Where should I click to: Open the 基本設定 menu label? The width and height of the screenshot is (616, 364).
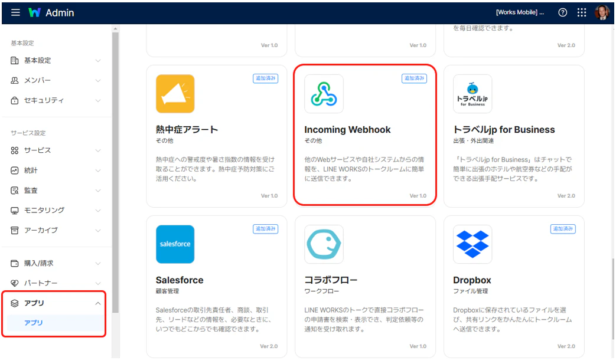pyautogui.click(x=38, y=60)
